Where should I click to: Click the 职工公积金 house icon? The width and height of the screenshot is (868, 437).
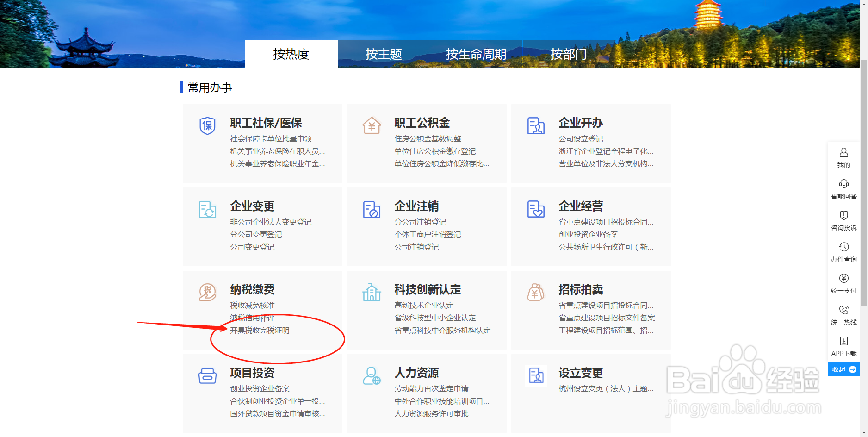(372, 125)
